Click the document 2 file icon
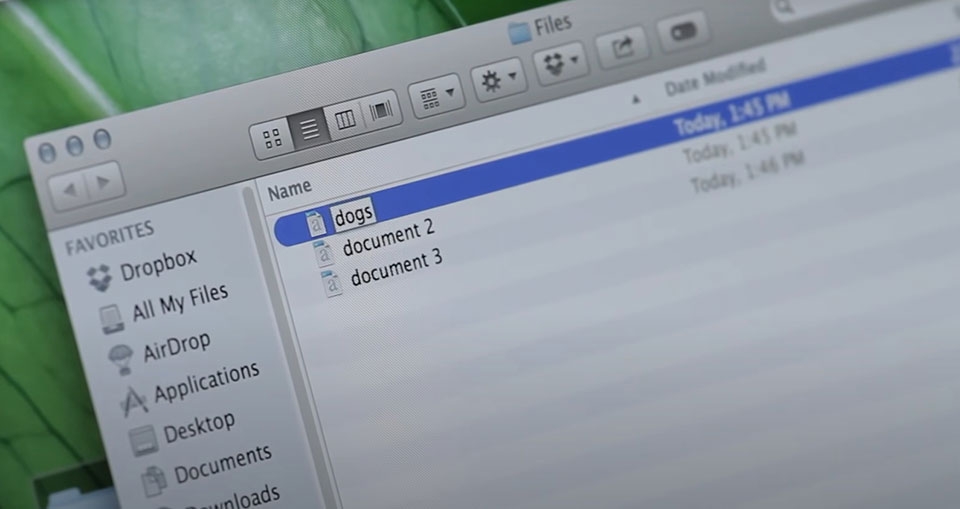The image size is (960, 509). (324, 252)
